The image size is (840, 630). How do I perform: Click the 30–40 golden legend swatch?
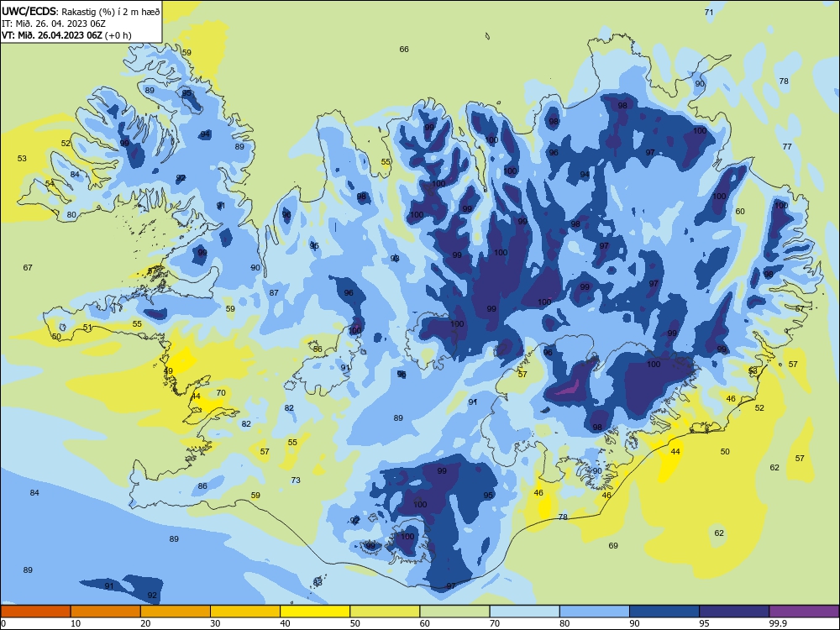click(x=245, y=612)
